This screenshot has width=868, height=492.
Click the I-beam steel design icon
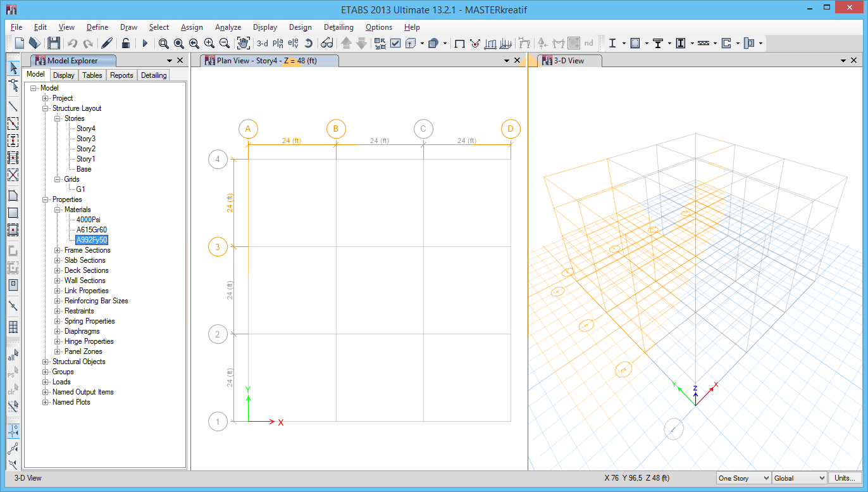pyautogui.click(x=612, y=43)
